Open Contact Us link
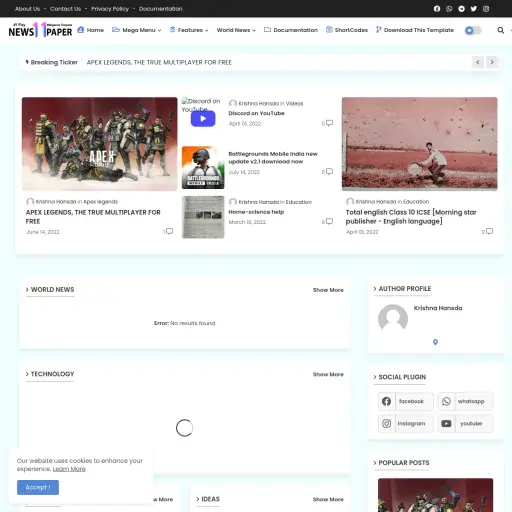 coord(65,9)
